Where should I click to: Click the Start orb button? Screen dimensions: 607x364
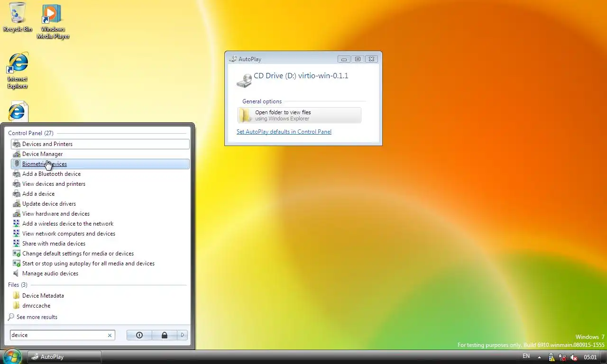click(12, 356)
